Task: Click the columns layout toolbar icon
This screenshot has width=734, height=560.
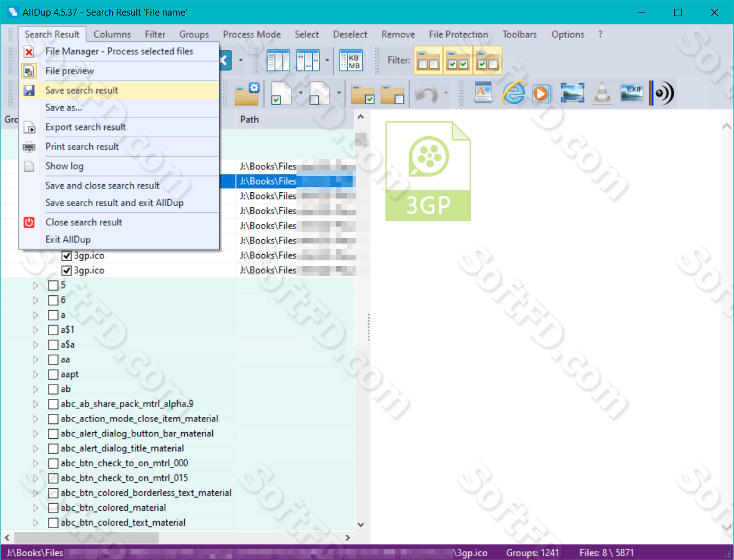Action: click(278, 61)
